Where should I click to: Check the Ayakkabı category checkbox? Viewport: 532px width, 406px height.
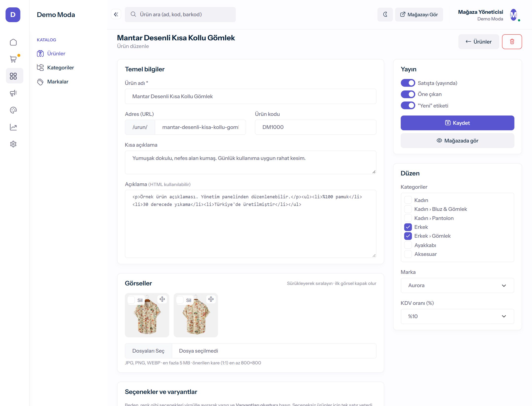pyautogui.click(x=408, y=245)
